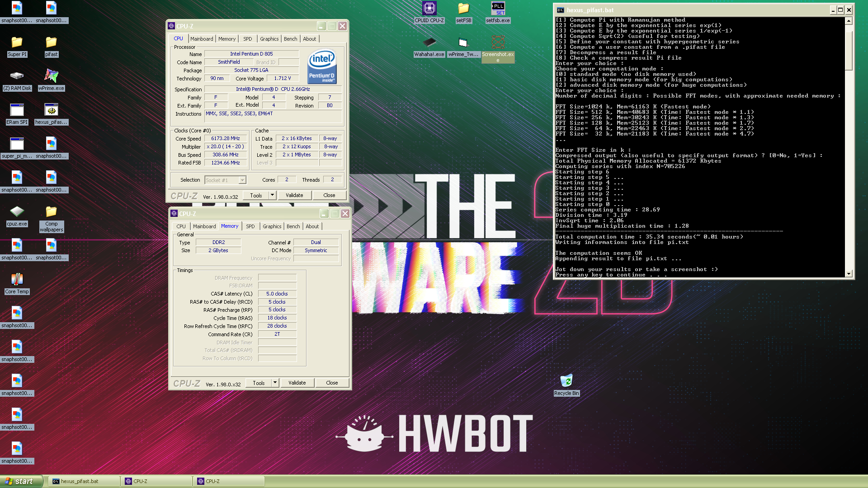Viewport: 868px width, 488px height.
Task: Open the Windows start menu
Action: [21, 481]
